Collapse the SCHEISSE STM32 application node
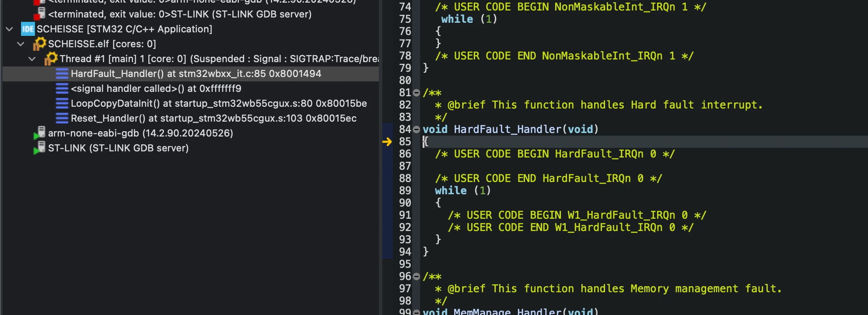Image resolution: width=868 pixels, height=315 pixels. click(9, 29)
